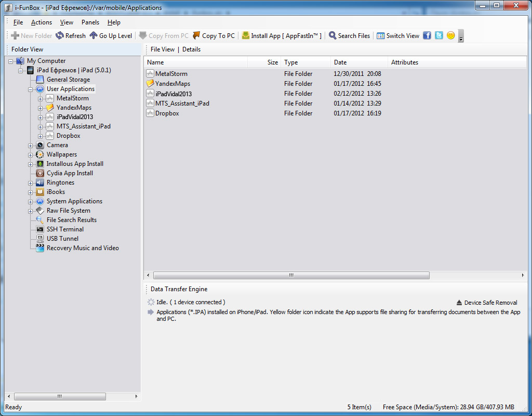Viewport: 532px width, 416px height.
Task: Click the Refresh toolbar icon
Action: [60, 36]
